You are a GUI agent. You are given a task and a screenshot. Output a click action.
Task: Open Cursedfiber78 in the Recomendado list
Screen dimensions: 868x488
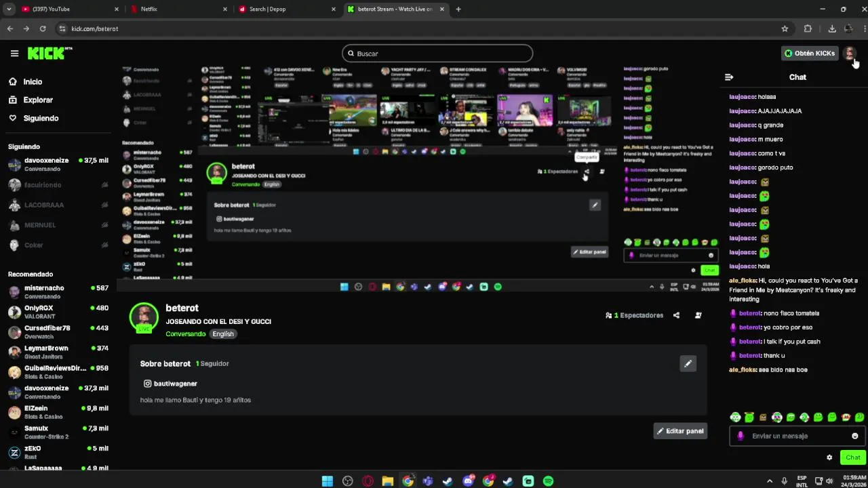(x=58, y=332)
